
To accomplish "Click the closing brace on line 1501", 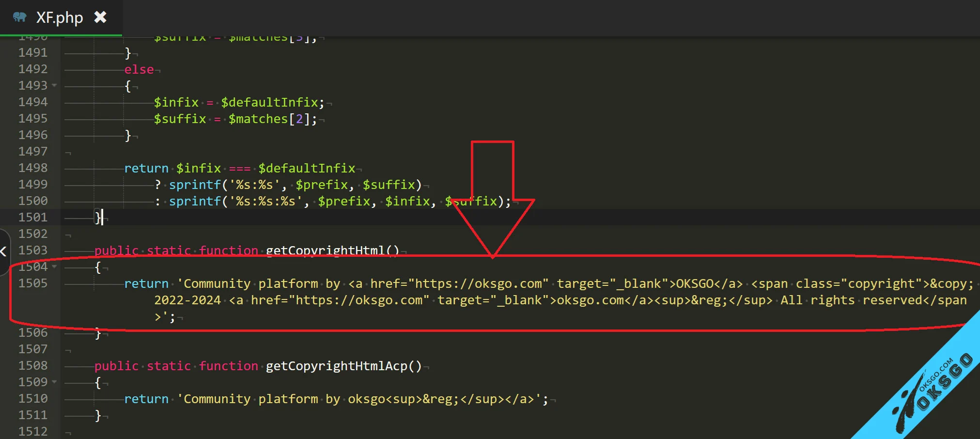I will [98, 217].
